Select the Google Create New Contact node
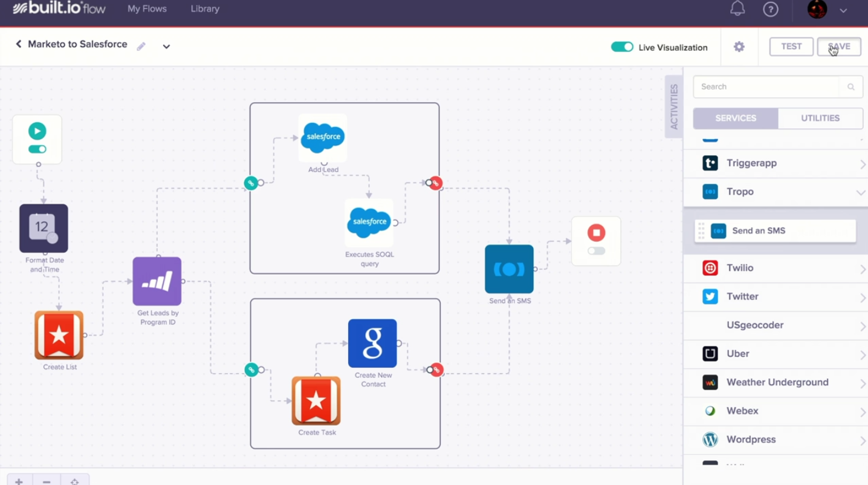868x485 pixels. tap(372, 343)
